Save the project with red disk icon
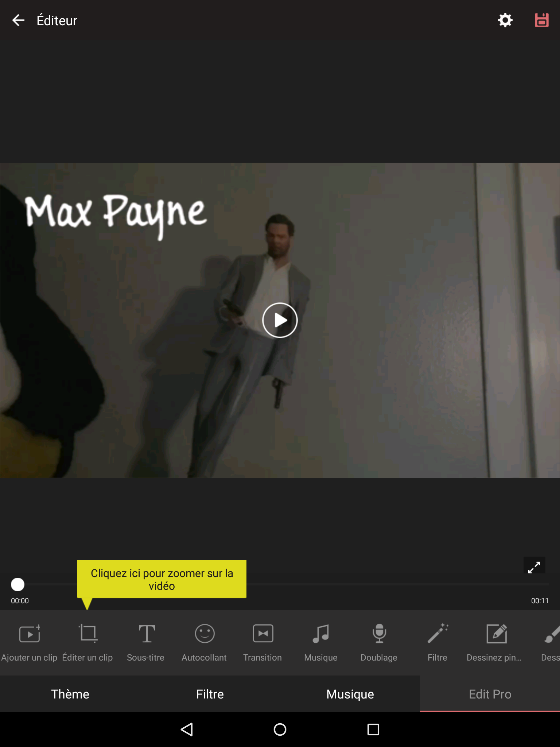 click(x=541, y=20)
